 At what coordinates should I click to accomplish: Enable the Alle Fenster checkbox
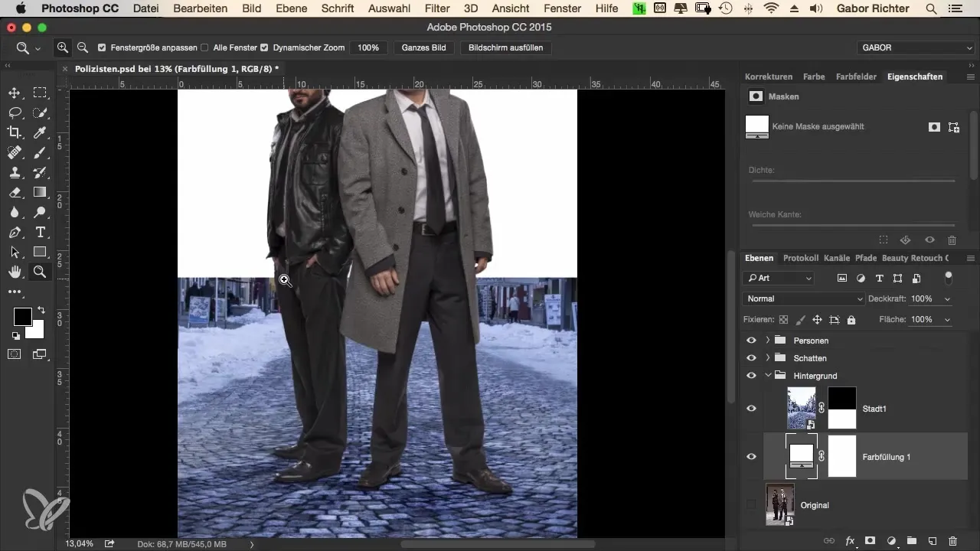point(204,47)
